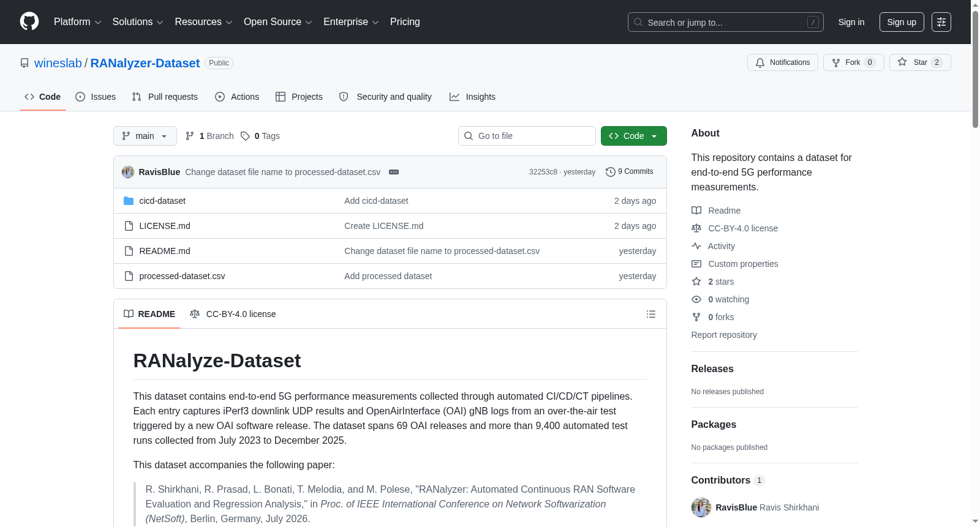Open the processed-dataset.csv file
Screen dimensions: 980x527
point(182,276)
